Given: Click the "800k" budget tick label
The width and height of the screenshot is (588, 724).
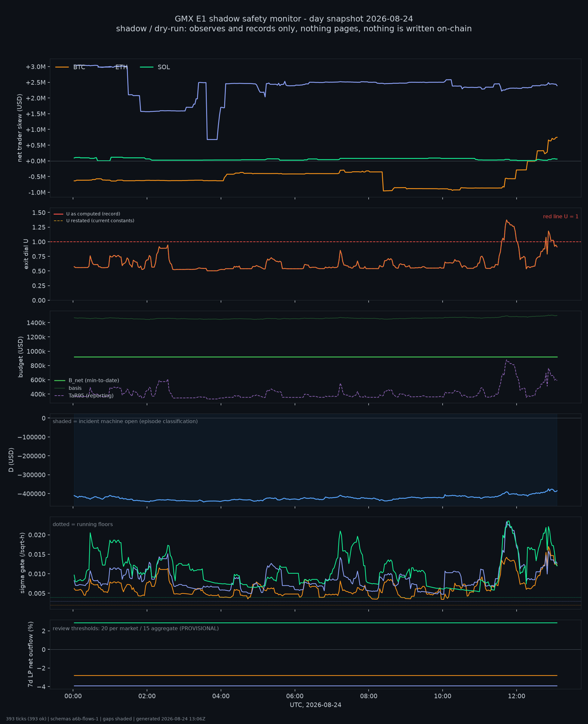Looking at the screenshot, I should [x=38, y=366].
